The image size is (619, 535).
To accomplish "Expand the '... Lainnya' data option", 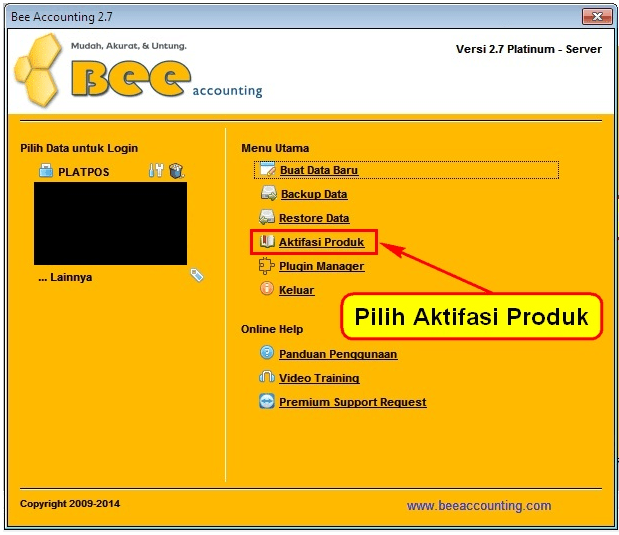I will coord(65,277).
